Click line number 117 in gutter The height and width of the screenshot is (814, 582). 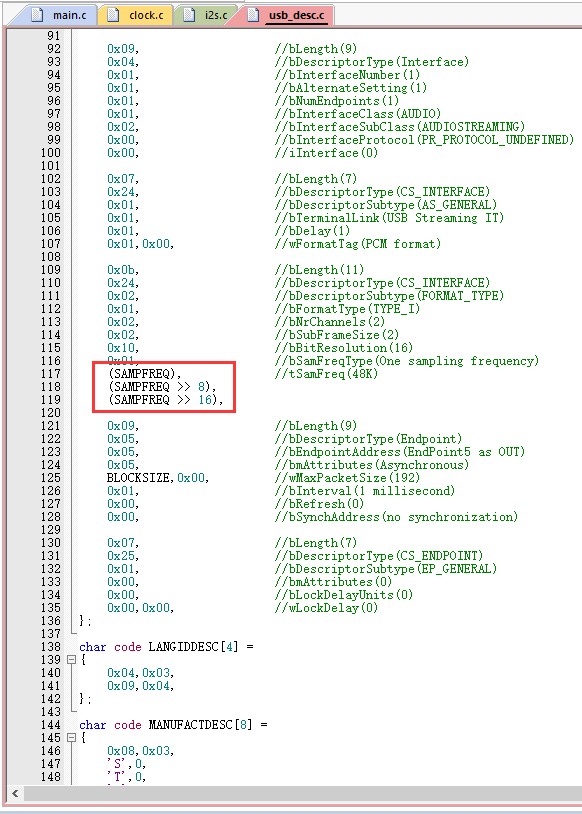51,374
